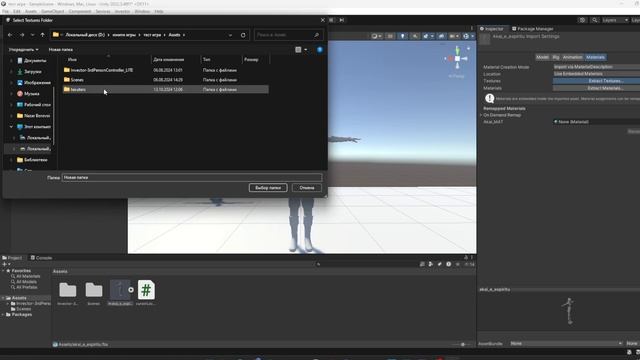Select Библиотеки in the sidebar
The height and width of the screenshot is (360, 640).
(32, 160)
